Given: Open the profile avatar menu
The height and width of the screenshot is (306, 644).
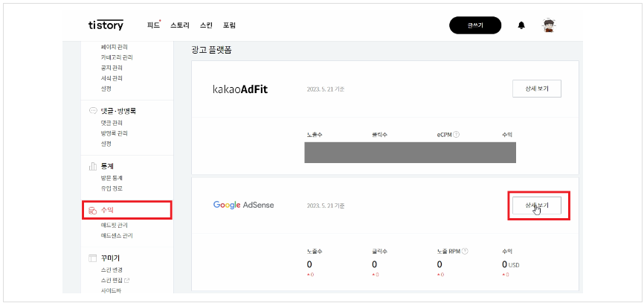Looking at the screenshot, I should coord(549,25).
